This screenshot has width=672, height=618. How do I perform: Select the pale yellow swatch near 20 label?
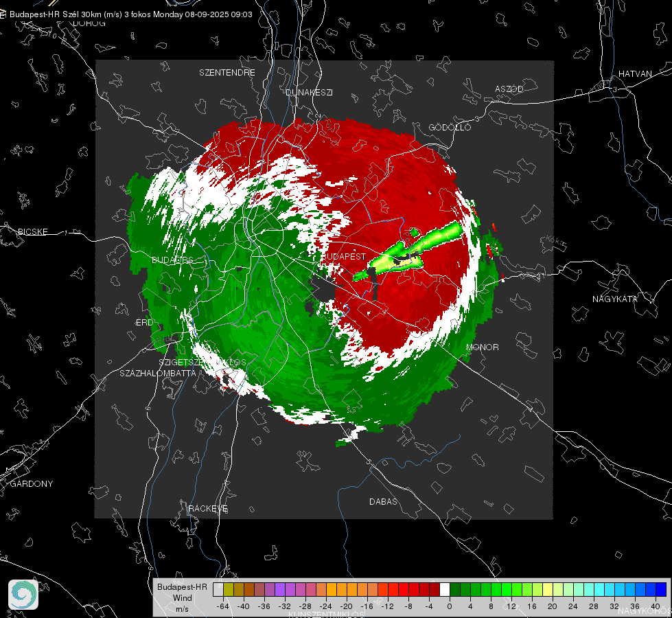point(548,589)
